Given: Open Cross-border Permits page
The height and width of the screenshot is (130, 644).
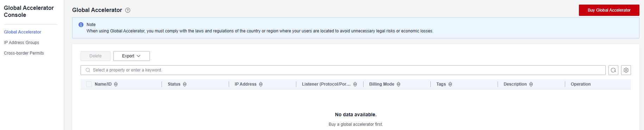Looking at the screenshot, I should coord(24,53).
